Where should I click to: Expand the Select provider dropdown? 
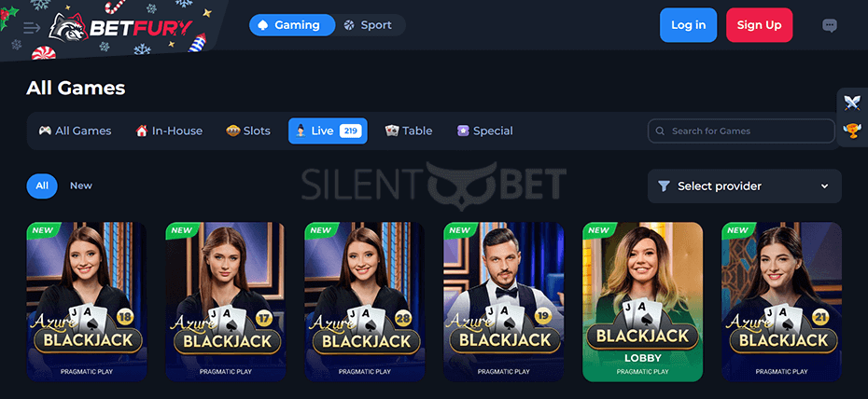(x=745, y=186)
